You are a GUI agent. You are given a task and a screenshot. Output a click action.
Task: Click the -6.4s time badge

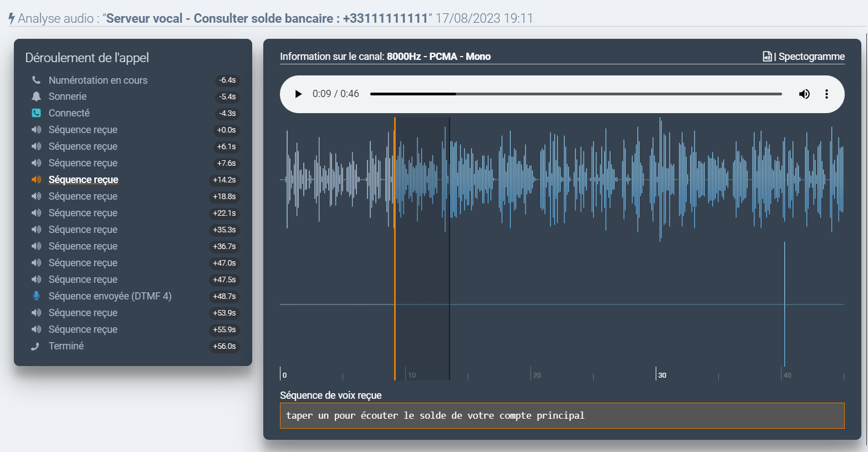(227, 80)
